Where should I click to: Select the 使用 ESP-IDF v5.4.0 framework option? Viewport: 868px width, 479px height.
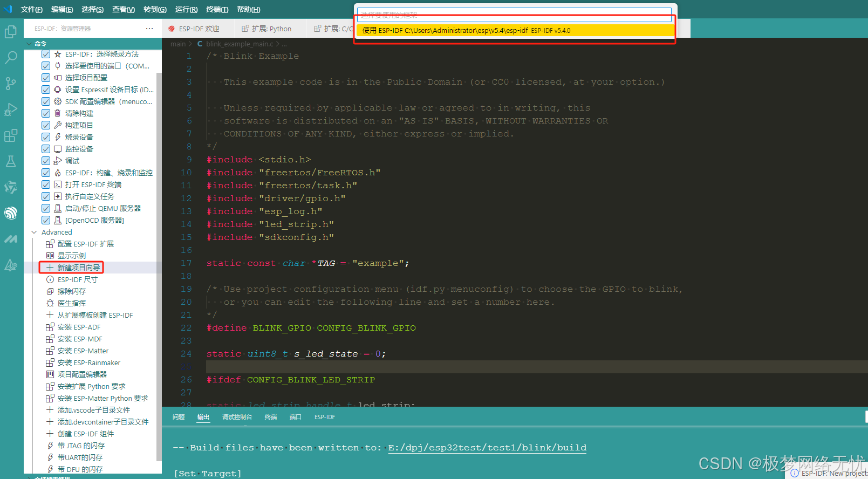(515, 30)
